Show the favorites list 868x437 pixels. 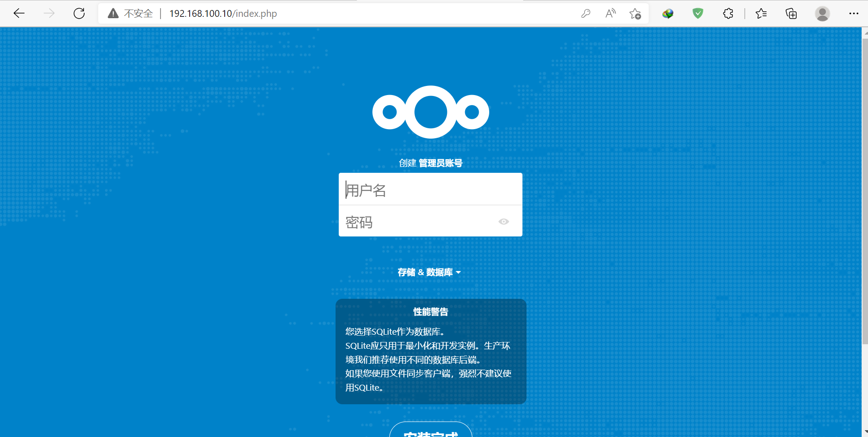(761, 14)
